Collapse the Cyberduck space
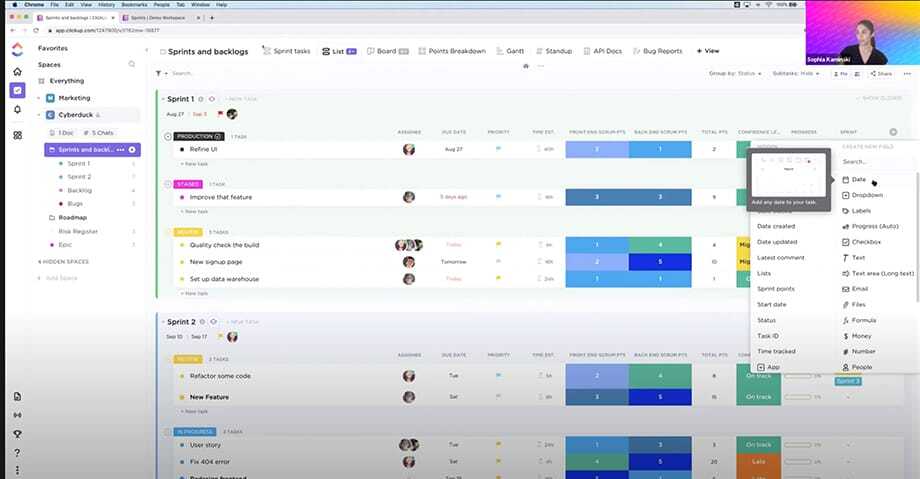 (x=39, y=115)
